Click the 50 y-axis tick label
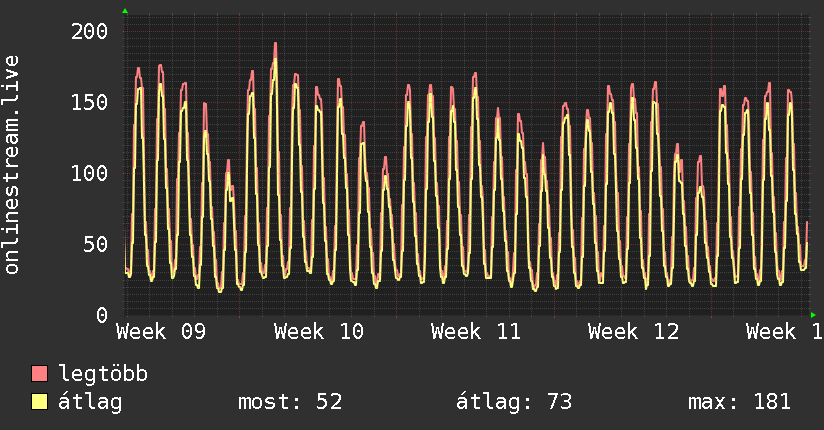The width and height of the screenshot is (824, 430). [96, 244]
